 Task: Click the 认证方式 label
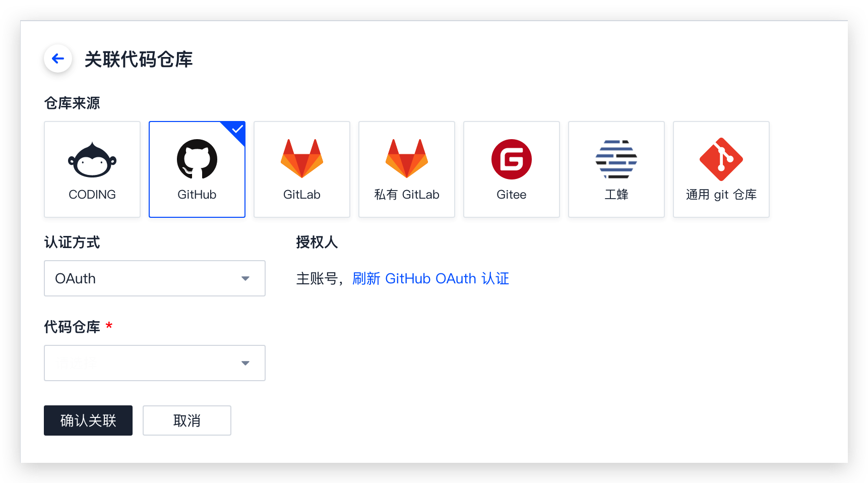(x=72, y=243)
